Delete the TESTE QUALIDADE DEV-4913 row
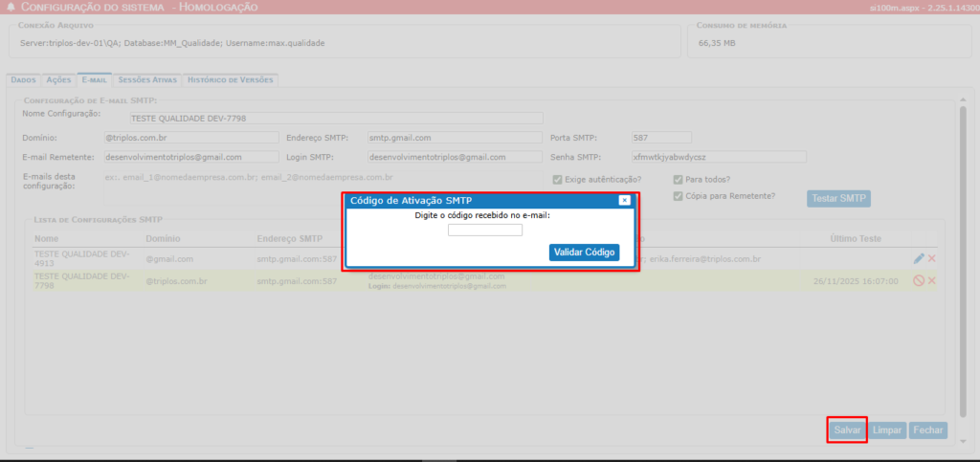The height and width of the screenshot is (462, 980). tap(931, 258)
